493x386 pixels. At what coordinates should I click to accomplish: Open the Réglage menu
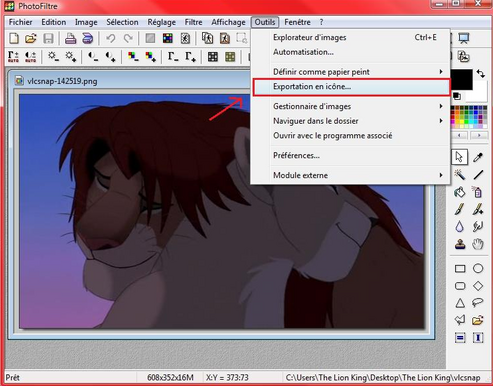pos(162,22)
